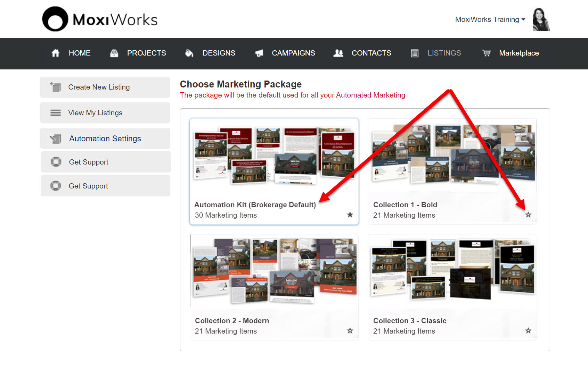Click the Designs paint bucket icon
The width and height of the screenshot is (588, 378).
189,53
